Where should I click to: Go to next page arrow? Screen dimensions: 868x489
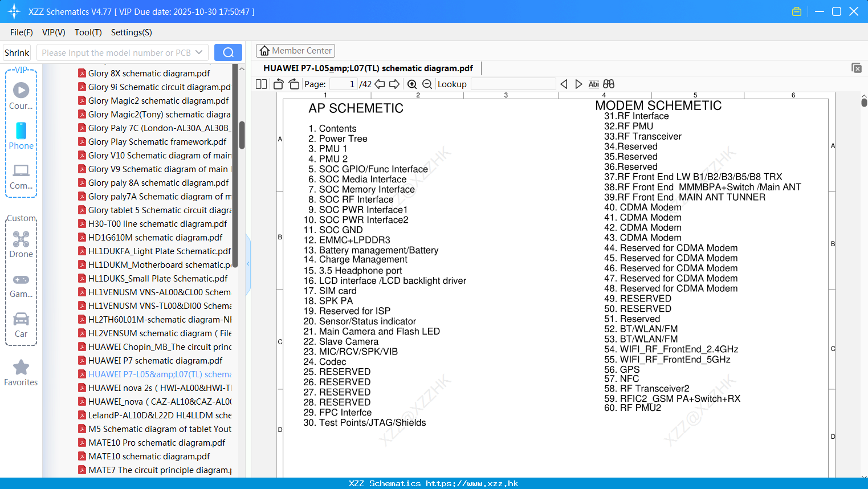(x=394, y=84)
